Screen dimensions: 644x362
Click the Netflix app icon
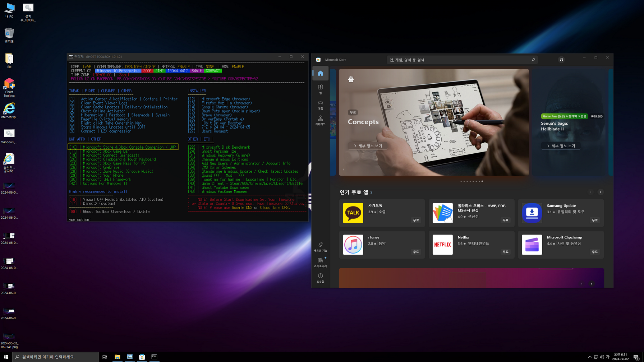click(442, 245)
